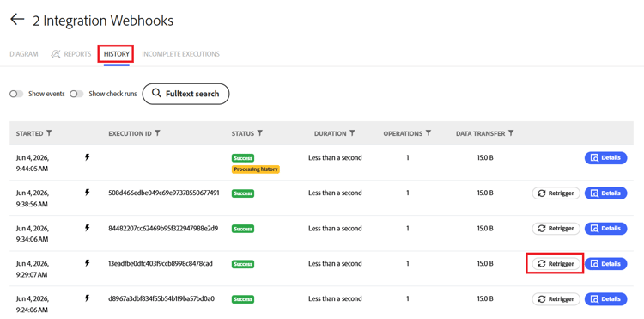644x319 pixels.
Task: Open Details for the 9:44:05 AM execution
Action: [x=606, y=157]
